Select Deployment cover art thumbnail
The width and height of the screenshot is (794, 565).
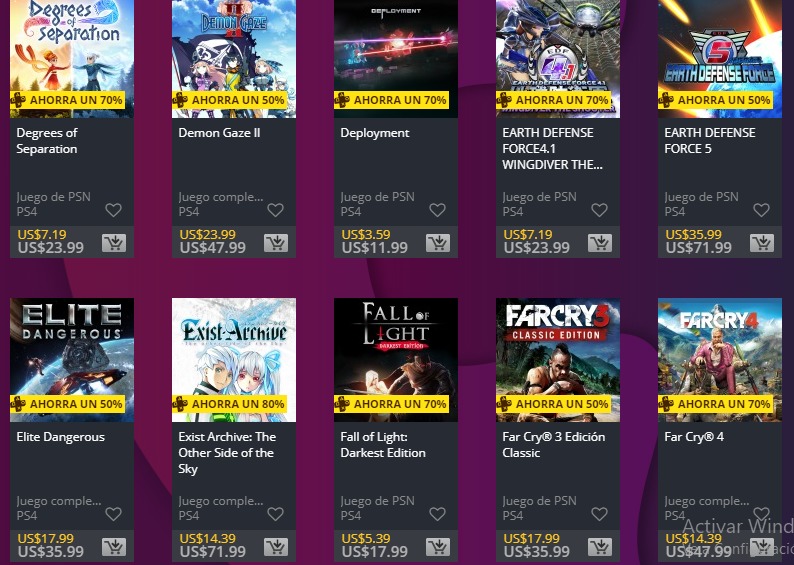pyautogui.click(x=396, y=59)
